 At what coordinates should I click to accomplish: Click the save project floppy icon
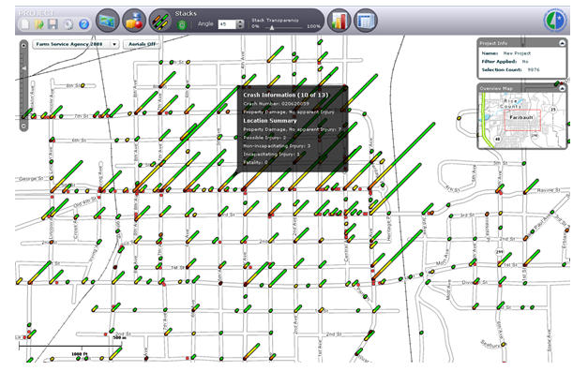pyautogui.click(x=53, y=24)
